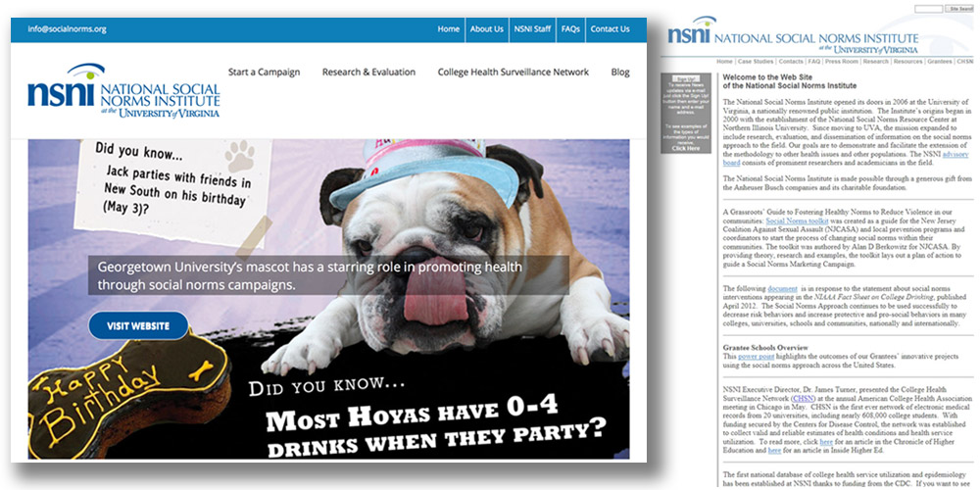Open Resources in old site nav
This screenshot has height=490, width=980.
(x=907, y=62)
